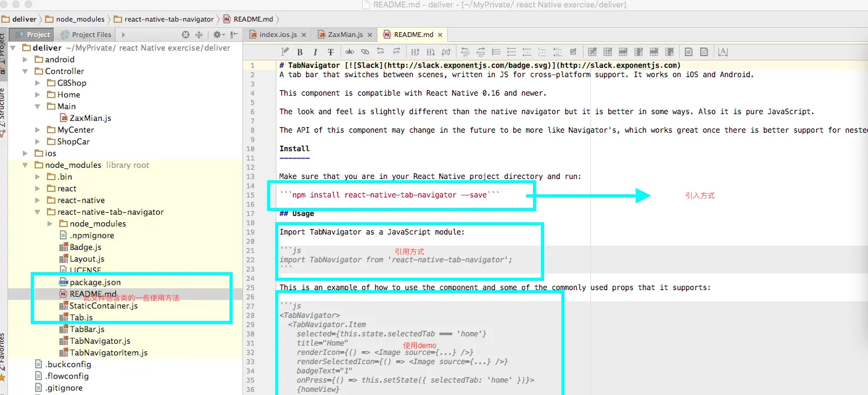Expand the Home folder arrow
This screenshot has width=868, height=395.
click(x=38, y=95)
